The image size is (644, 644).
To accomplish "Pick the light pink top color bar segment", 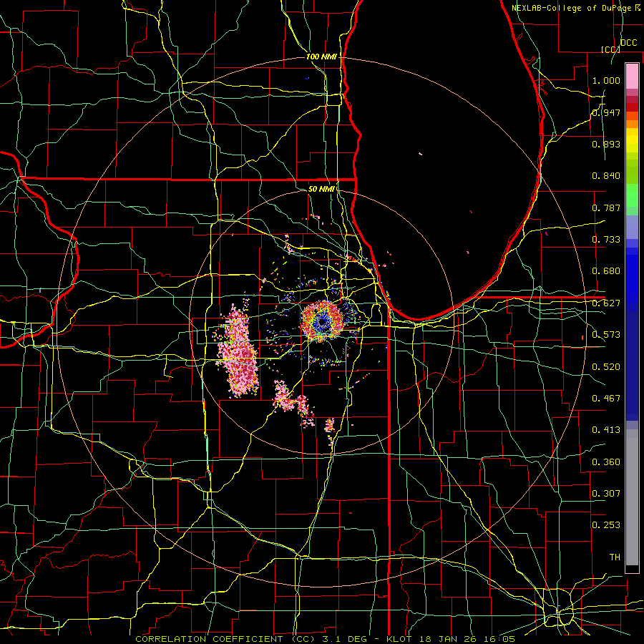I will coord(632,76).
